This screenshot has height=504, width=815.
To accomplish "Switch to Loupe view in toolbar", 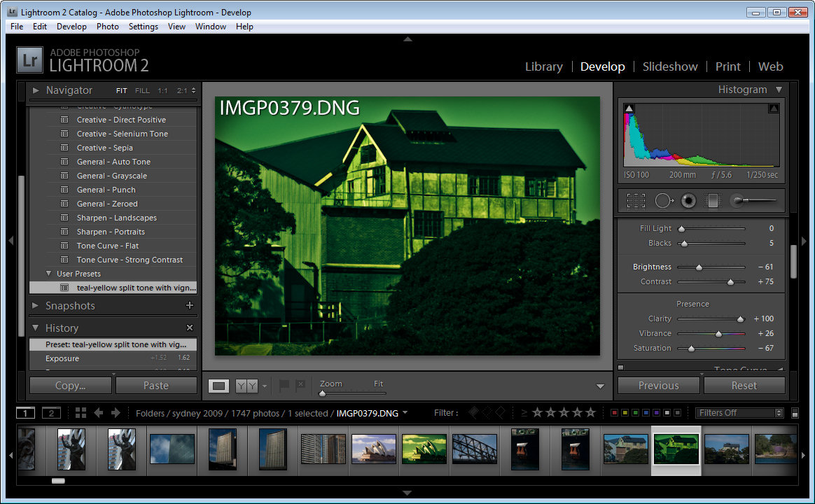I will pyautogui.click(x=219, y=386).
